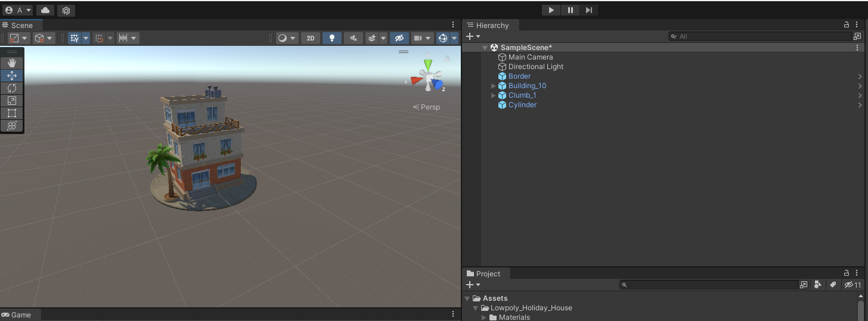The width and height of the screenshot is (868, 321).
Task: Open the shading draw mode dropdown
Action: tap(287, 38)
